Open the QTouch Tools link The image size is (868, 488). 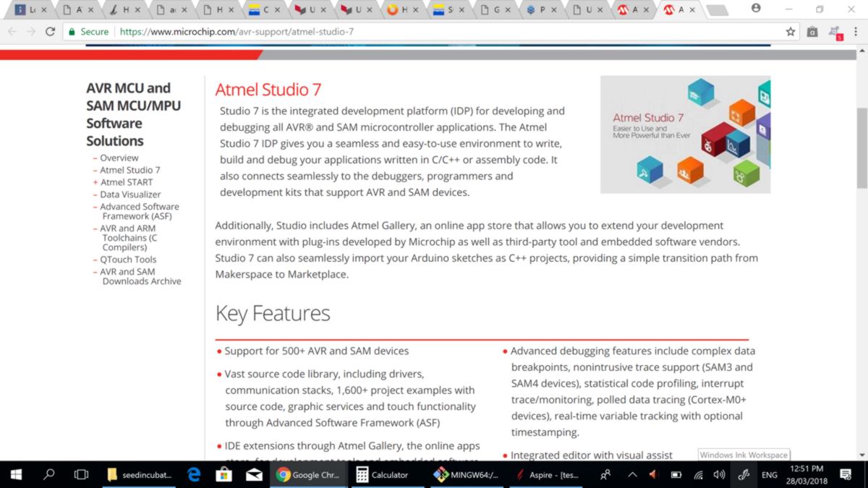pos(128,260)
